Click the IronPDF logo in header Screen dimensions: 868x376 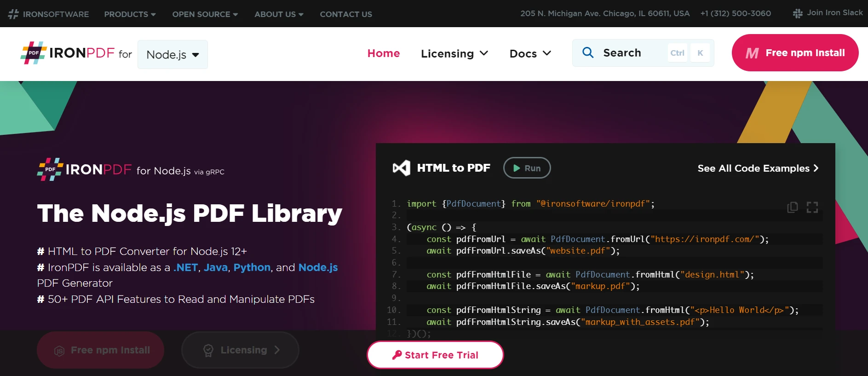(67, 53)
